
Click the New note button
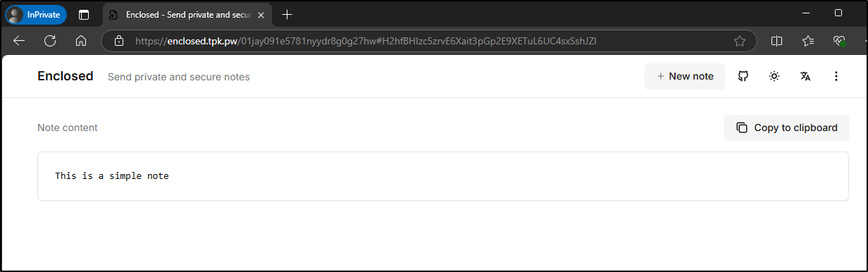(685, 76)
